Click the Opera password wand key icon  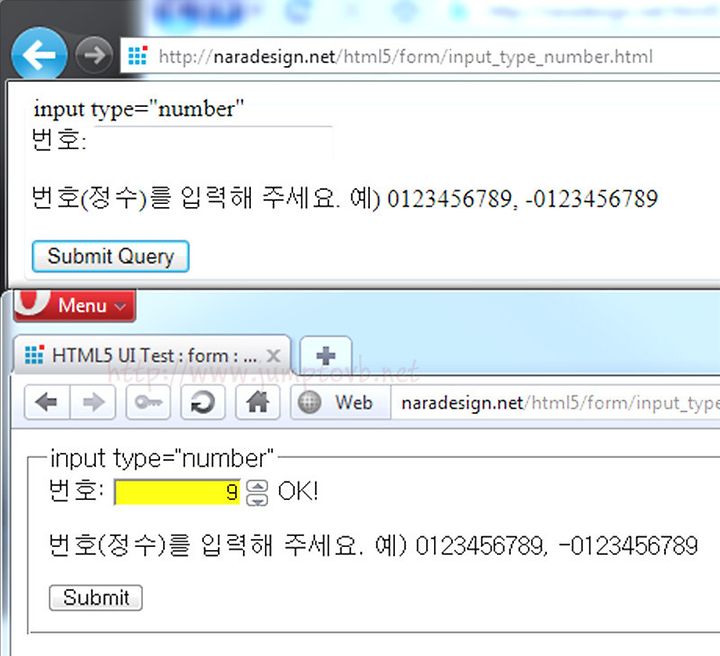tap(148, 403)
